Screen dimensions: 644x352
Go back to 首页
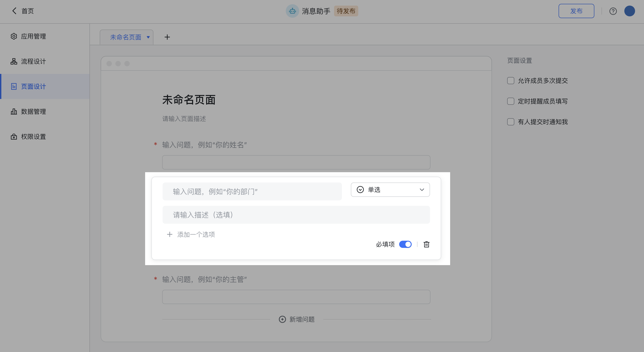(x=28, y=11)
